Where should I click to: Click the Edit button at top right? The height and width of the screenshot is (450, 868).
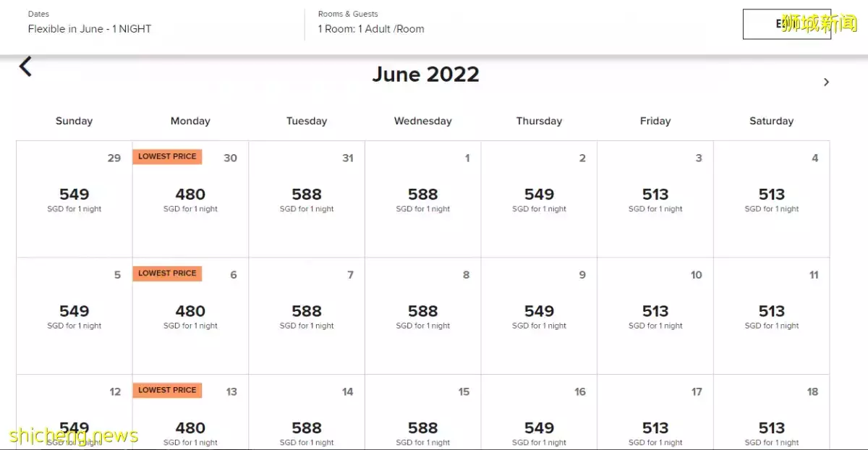(786, 24)
